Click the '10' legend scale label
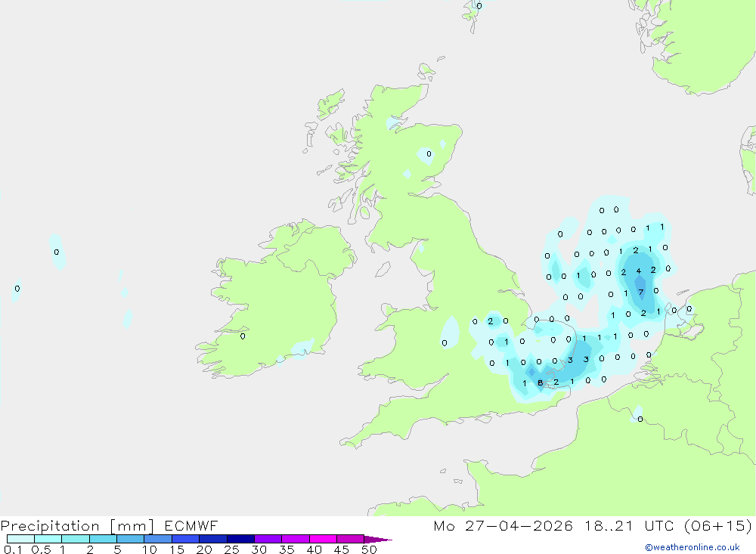Image resolution: width=756 pixels, height=554 pixels. pyautogui.click(x=149, y=549)
